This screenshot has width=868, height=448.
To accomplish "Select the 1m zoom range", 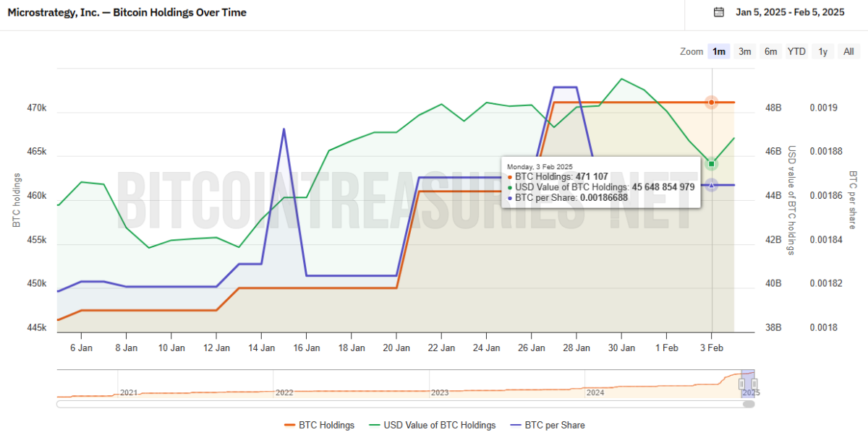I will pyautogui.click(x=719, y=51).
